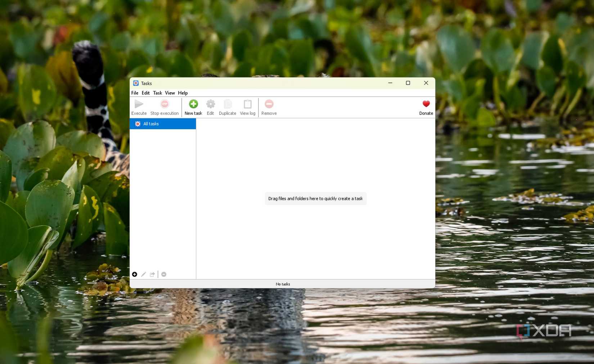Open the View log icon
This screenshot has width=594, height=364.
tap(247, 104)
